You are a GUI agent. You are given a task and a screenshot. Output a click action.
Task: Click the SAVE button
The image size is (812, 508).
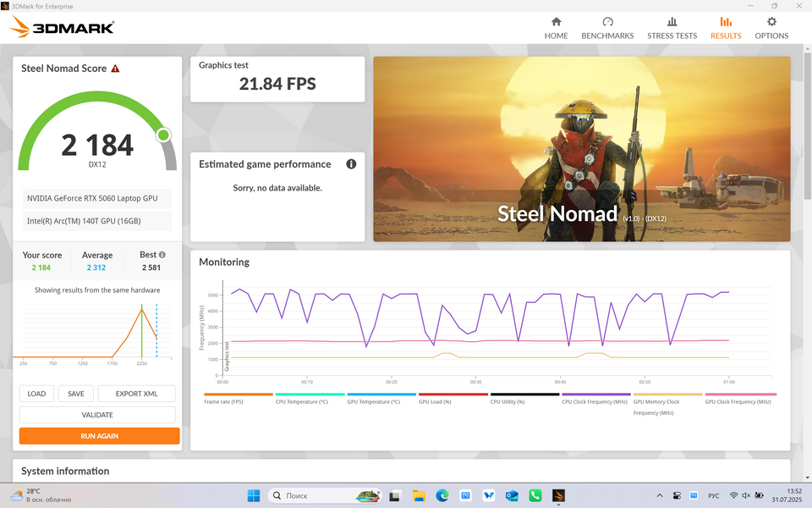[75, 394]
